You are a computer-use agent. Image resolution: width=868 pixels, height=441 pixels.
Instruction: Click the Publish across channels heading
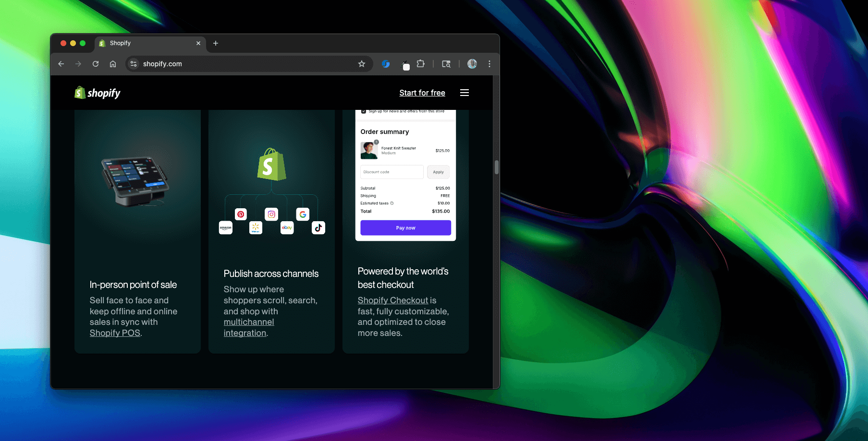(x=271, y=274)
